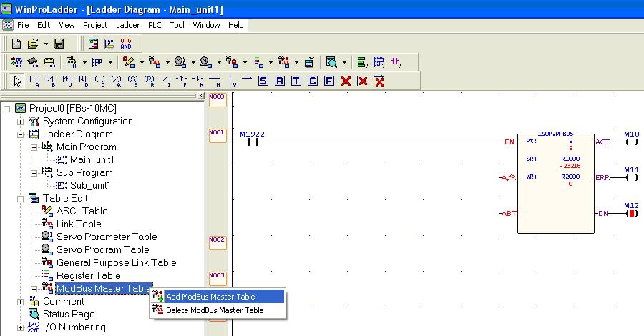Open the Tool menu
The width and height of the screenshot is (644, 336).
pyautogui.click(x=177, y=25)
